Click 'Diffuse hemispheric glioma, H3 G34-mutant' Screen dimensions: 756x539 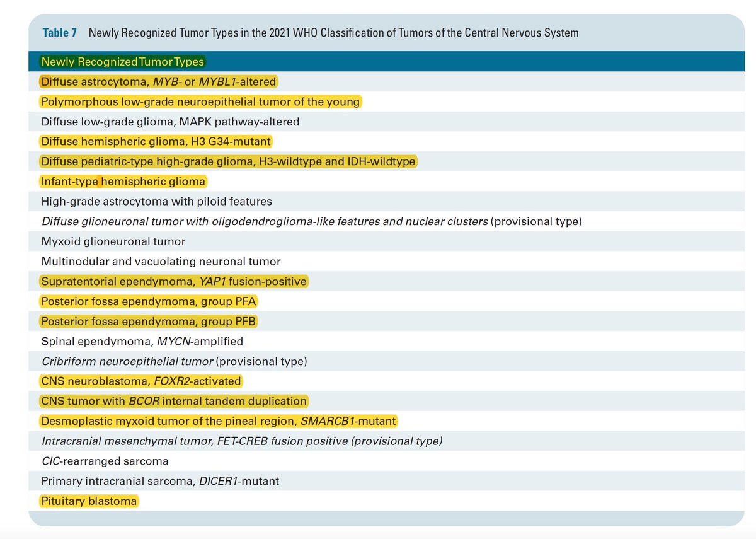pyautogui.click(x=156, y=142)
